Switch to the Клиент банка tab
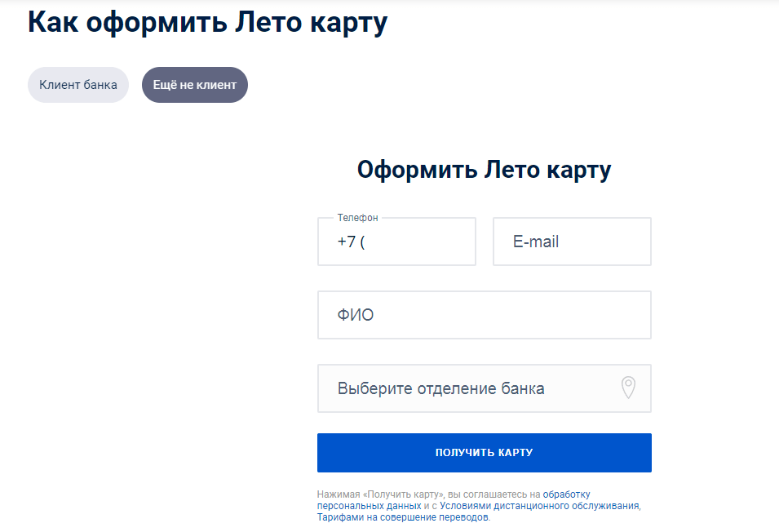779x532 pixels. point(78,85)
